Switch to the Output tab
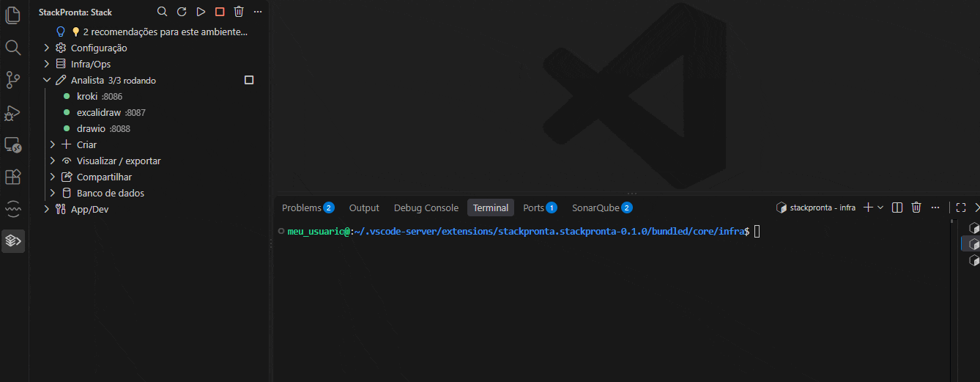The height and width of the screenshot is (382, 980). (364, 207)
